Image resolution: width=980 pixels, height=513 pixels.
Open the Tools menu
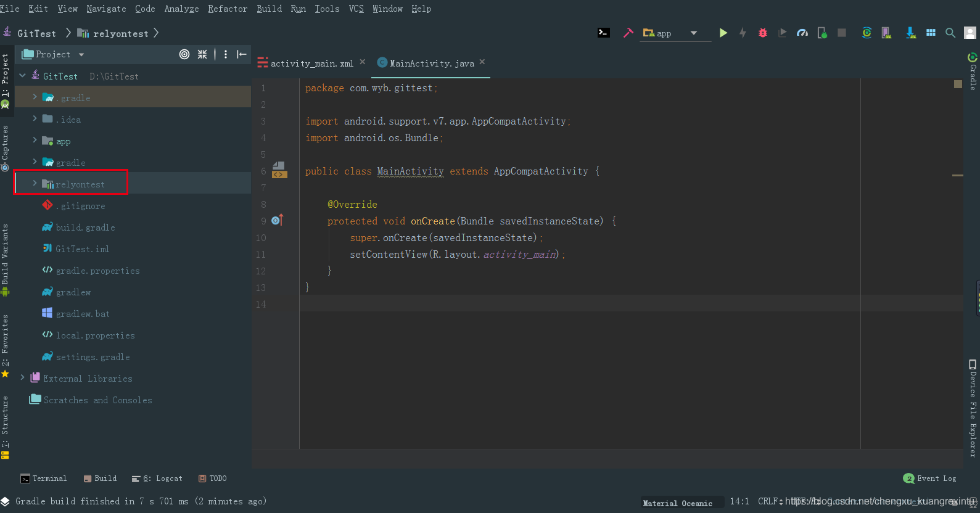click(x=327, y=9)
